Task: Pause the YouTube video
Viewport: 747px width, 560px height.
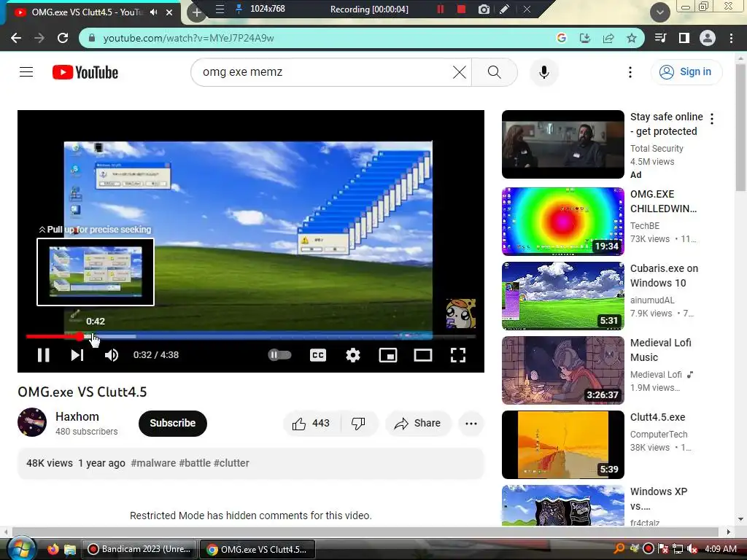Action: [43, 355]
